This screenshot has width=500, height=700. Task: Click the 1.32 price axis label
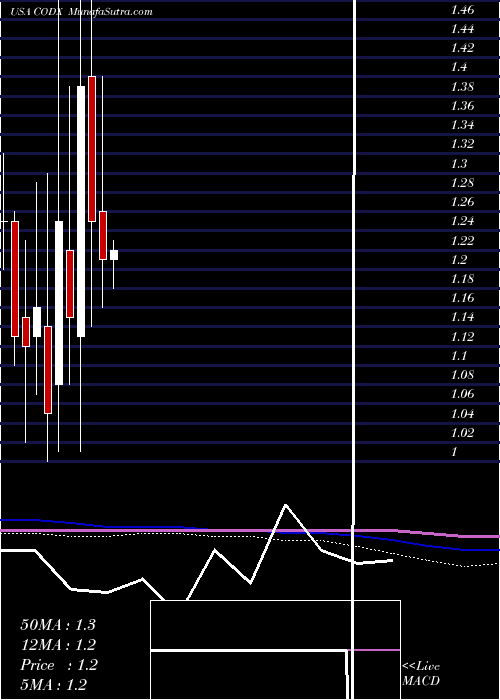coord(462,144)
